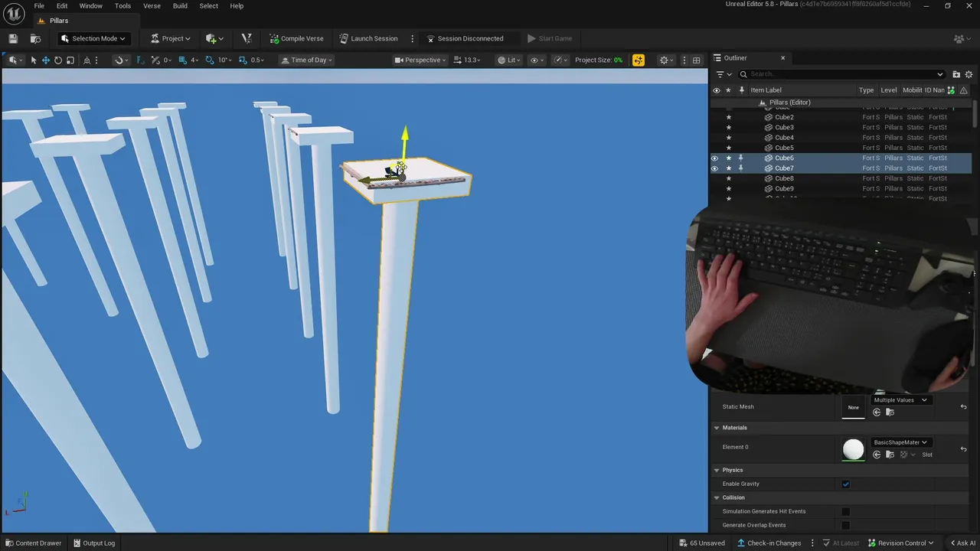
Task: Select the Translate move tool
Action: click(x=46, y=60)
